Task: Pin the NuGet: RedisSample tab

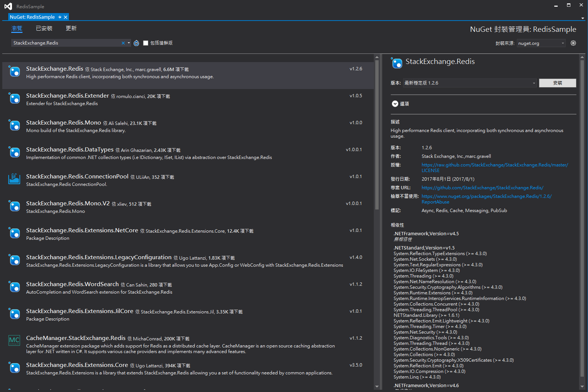Action: tap(60, 17)
